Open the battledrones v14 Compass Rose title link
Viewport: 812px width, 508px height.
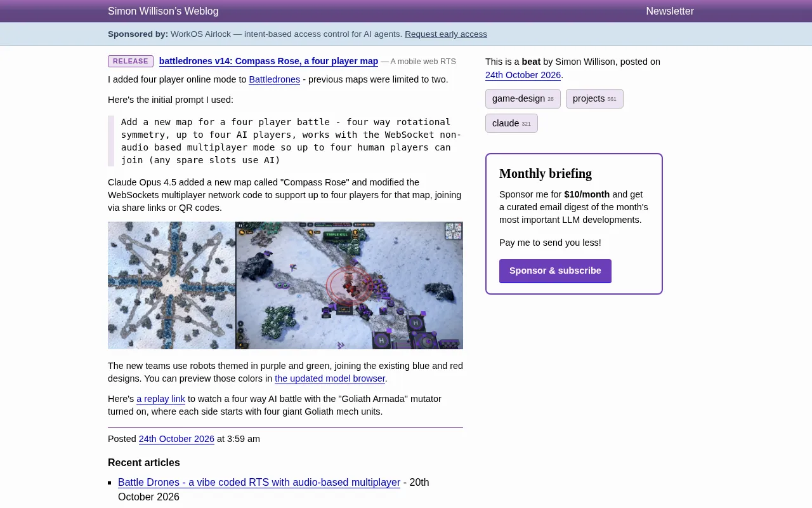pyautogui.click(x=268, y=62)
